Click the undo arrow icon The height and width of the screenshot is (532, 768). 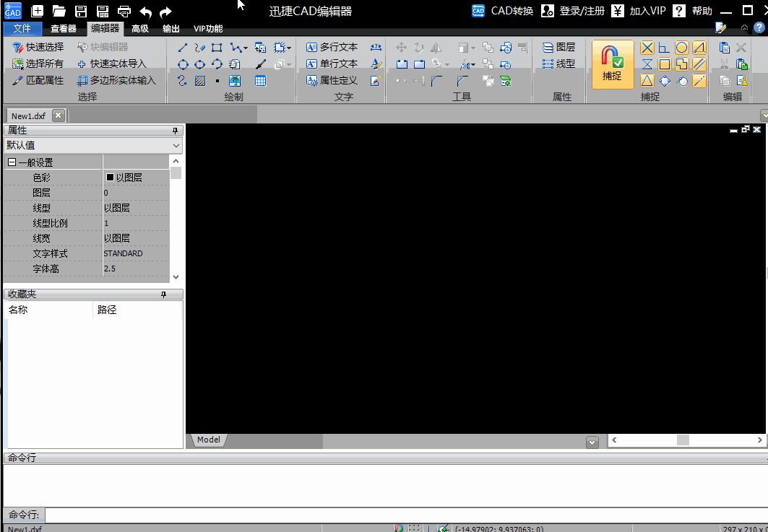coord(145,11)
